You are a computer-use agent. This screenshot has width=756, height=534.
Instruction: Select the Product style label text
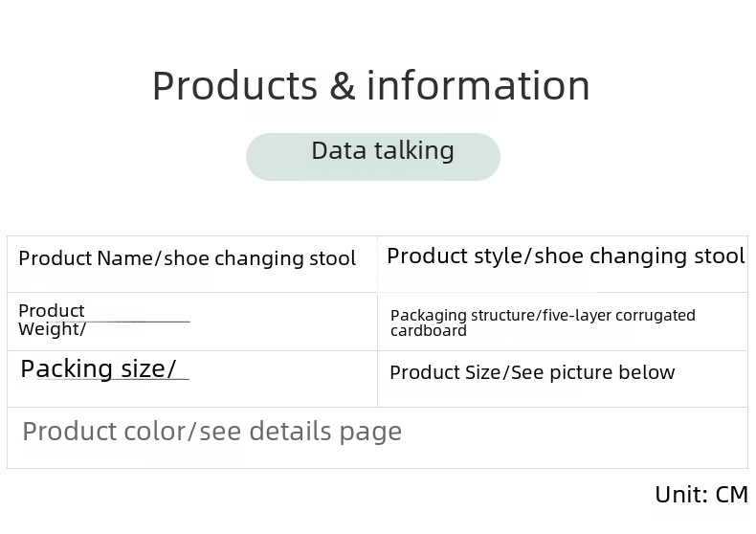point(454,256)
